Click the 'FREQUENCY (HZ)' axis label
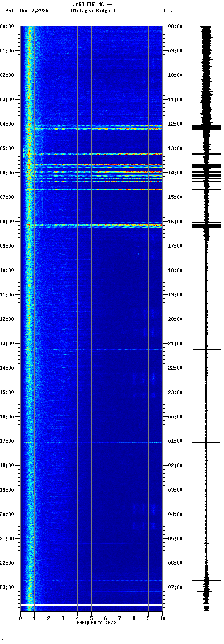The height and width of the screenshot is (644, 224). click(96, 623)
